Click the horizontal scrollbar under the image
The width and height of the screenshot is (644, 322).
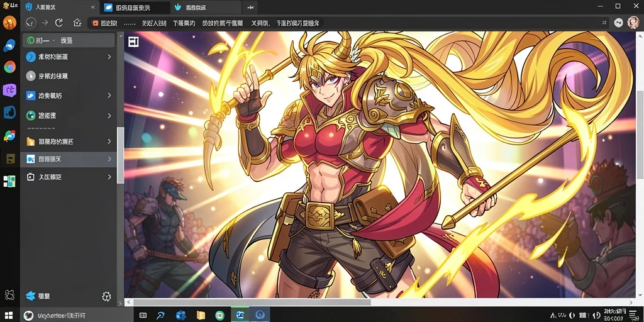tap(252, 302)
